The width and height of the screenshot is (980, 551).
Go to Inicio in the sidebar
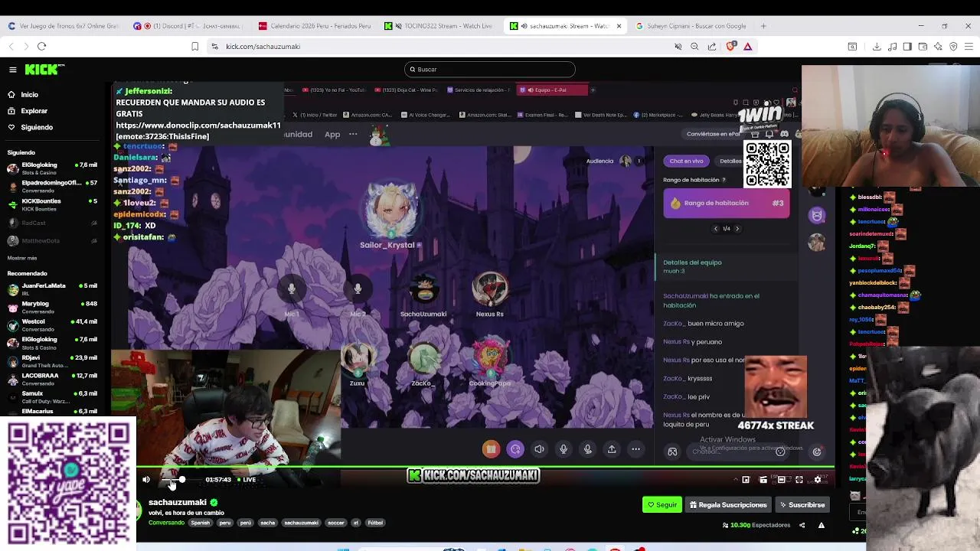[29, 95]
